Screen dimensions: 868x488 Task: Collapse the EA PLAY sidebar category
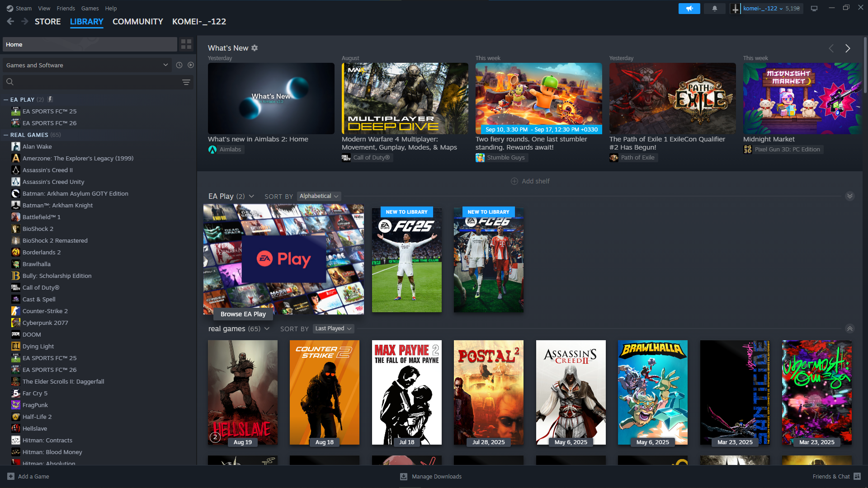[6, 99]
